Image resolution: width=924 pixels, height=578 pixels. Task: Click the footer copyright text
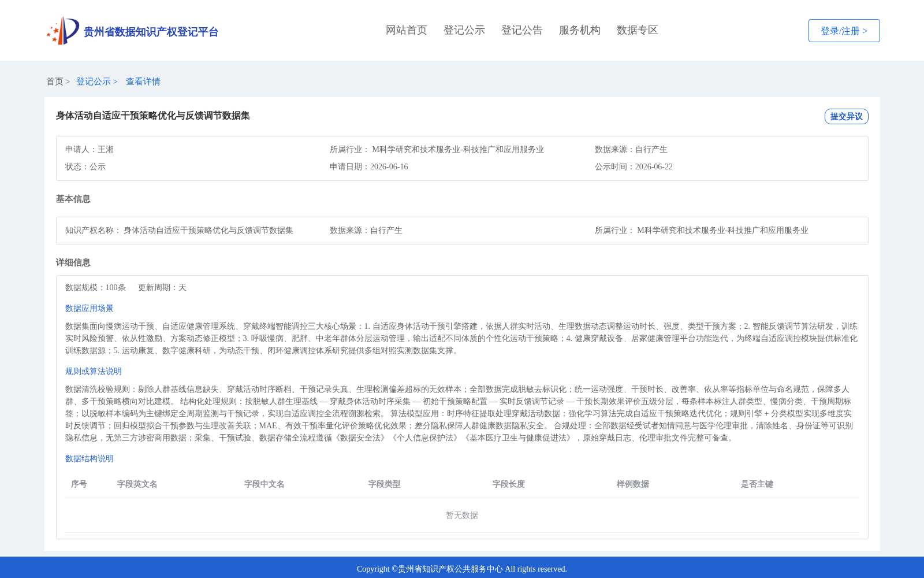point(462,569)
